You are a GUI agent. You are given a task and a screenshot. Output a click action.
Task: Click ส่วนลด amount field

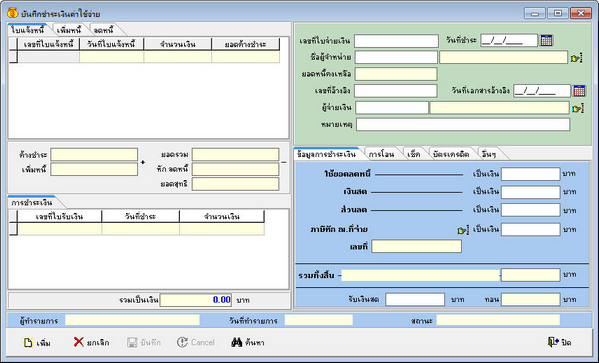531,210
